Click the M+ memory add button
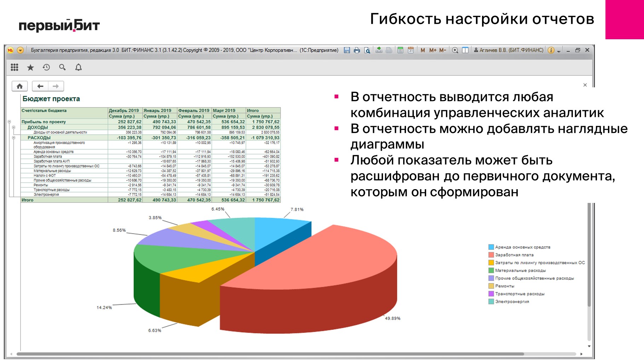This screenshot has width=644, height=362. (433, 50)
